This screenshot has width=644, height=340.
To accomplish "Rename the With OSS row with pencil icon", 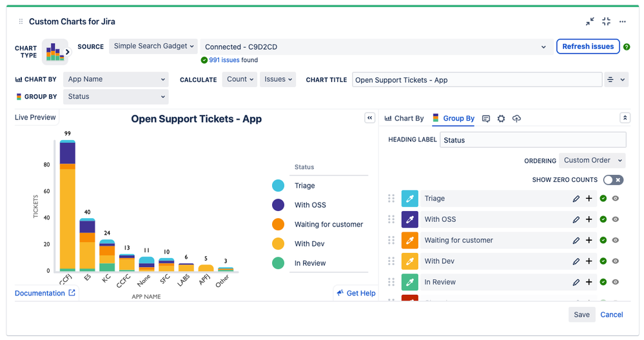I will (576, 219).
